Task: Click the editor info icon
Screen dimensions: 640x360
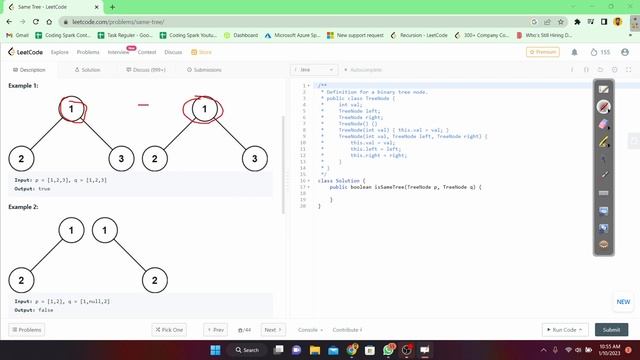Action: [572, 70]
